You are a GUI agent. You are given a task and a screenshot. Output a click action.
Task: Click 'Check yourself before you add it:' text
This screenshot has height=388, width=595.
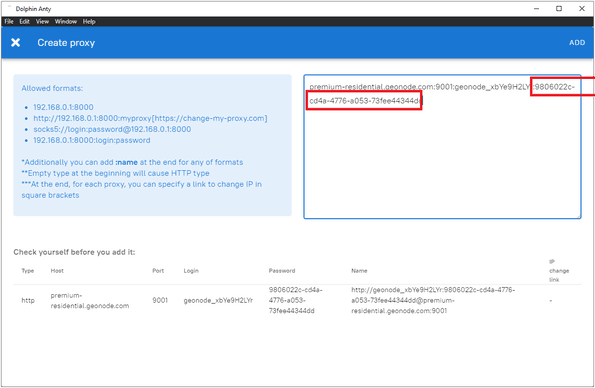pos(74,252)
